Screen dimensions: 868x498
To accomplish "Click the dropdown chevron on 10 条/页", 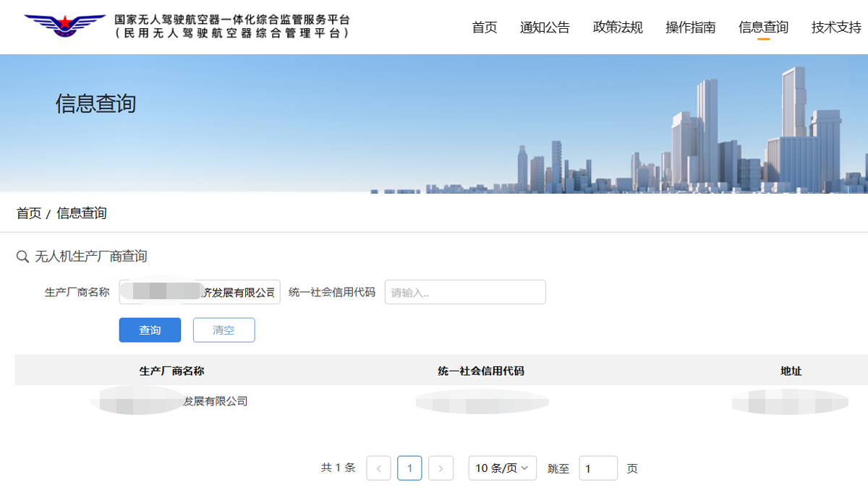I will click(526, 468).
